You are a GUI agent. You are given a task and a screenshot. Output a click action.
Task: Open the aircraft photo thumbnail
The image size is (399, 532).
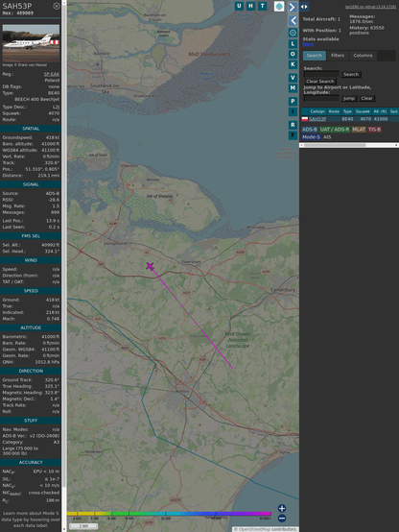pyautogui.click(x=31, y=43)
